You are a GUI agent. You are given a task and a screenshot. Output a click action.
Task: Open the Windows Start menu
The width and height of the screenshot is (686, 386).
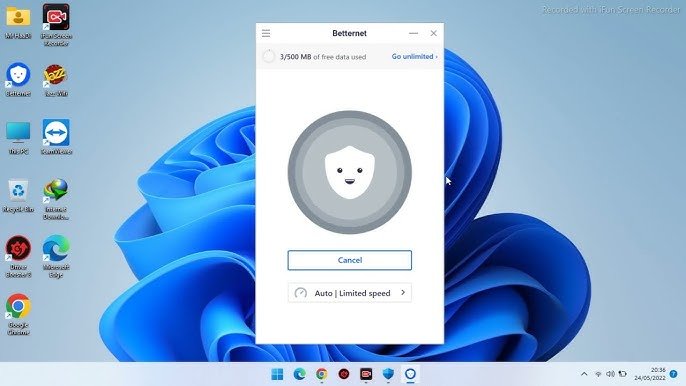click(277, 374)
